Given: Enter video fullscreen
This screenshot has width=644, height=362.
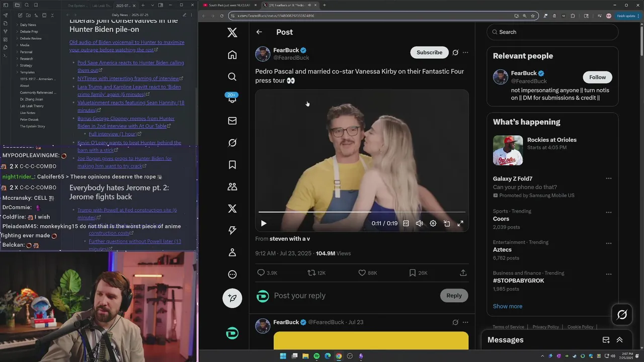Looking at the screenshot, I should tap(460, 223).
